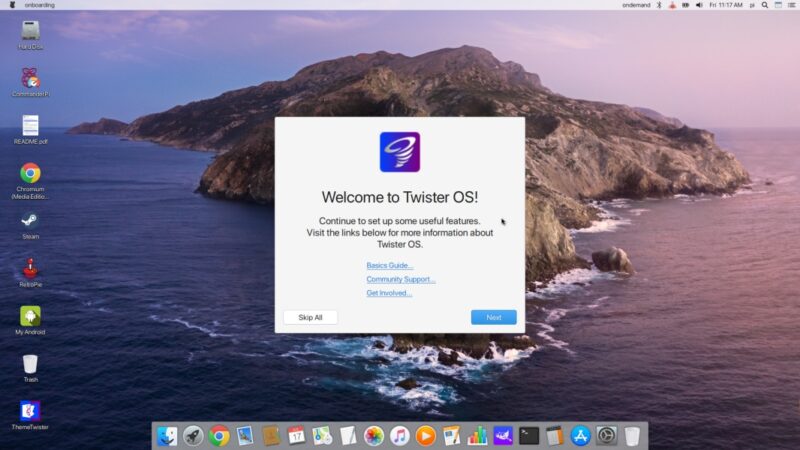The image size is (800, 450).
Task: Open the orange notebook icon in dock
Action: pyautogui.click(x=555, y=436)
